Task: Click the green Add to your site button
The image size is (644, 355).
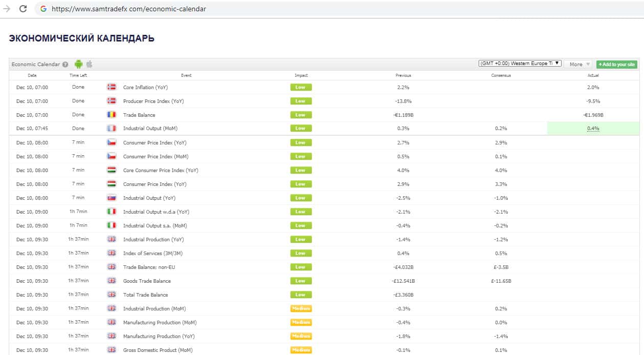Action: pyautogui.click(x=616, y=65)
